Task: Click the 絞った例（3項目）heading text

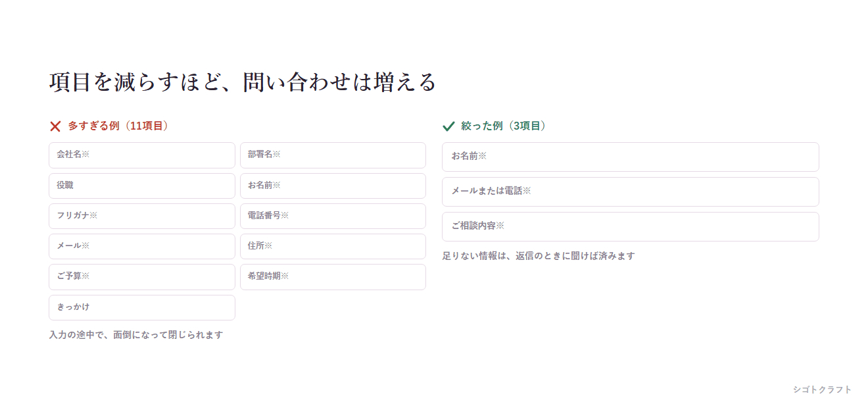Action: click(504, 126)
